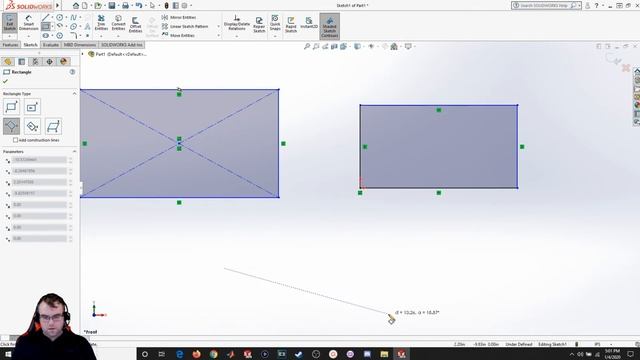Open Display/Delete Relations
This screenshot has width=640, height=360.
[x=237, y=23]
